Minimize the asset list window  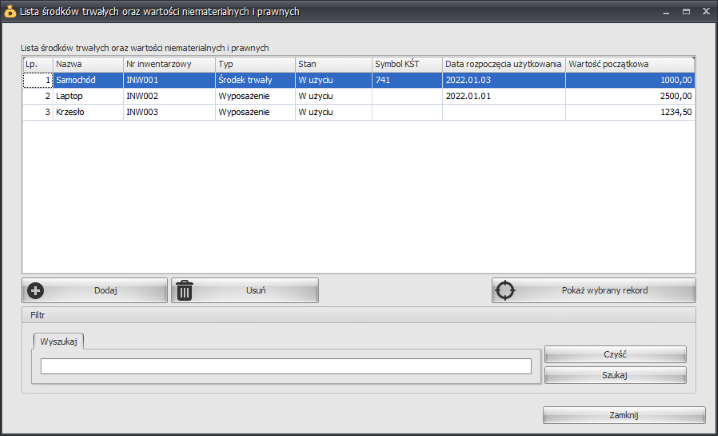pyautogui.click(x=666, y=12)
